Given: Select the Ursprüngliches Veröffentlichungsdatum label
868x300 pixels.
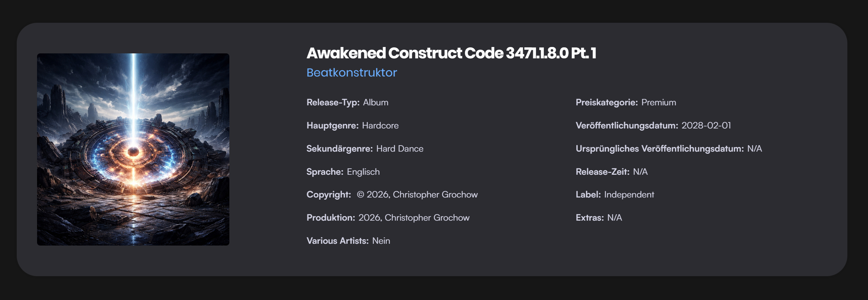Looking at the screenshot, I should coord(660,149).
